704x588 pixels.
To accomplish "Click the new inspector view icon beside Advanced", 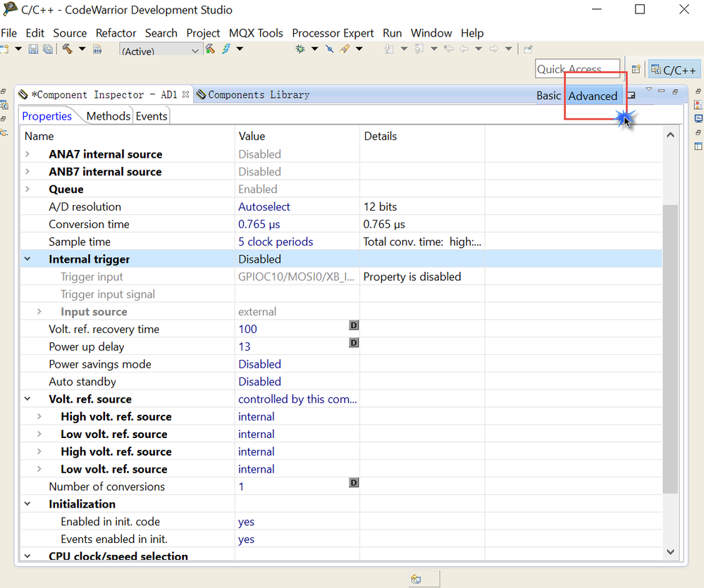I will pos(631,95).
